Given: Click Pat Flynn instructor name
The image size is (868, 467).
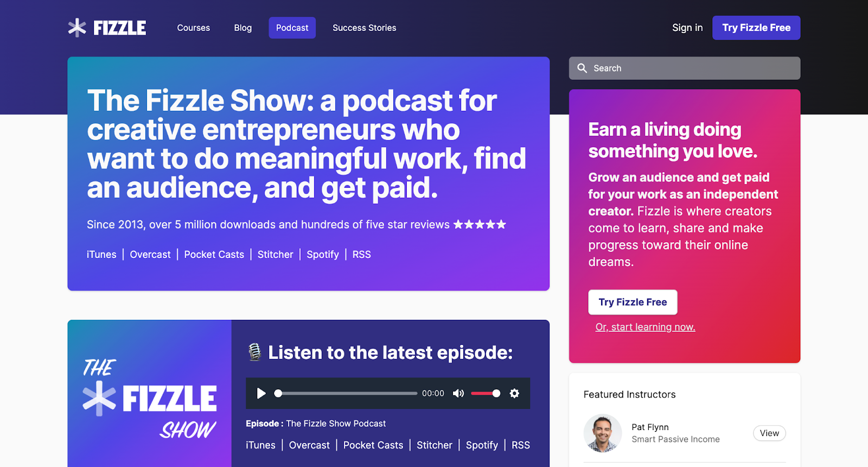Looking at the screenshot, I should (650, 427).
